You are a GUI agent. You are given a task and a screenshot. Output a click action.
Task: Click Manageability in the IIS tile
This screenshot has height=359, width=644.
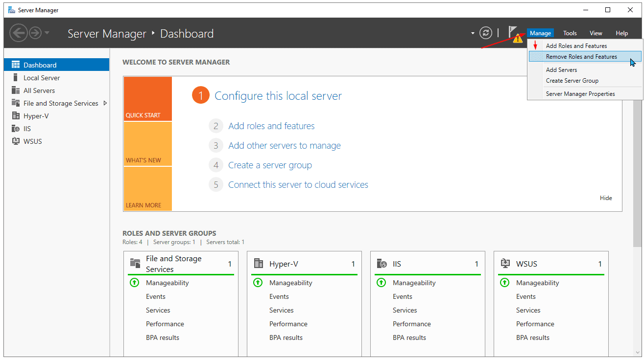click(x=414, y=283)
